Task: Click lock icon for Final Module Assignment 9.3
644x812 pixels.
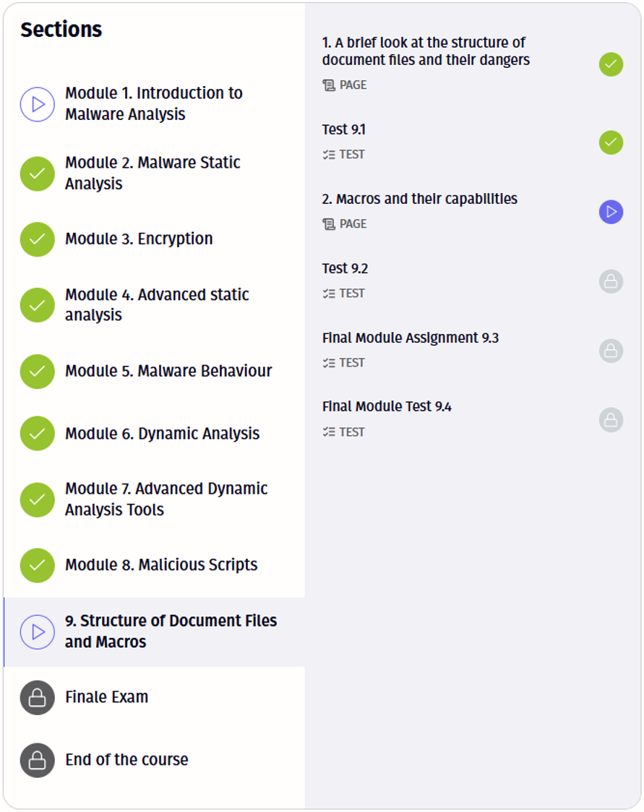Action: pyautogui.click(x=611, y=351)
